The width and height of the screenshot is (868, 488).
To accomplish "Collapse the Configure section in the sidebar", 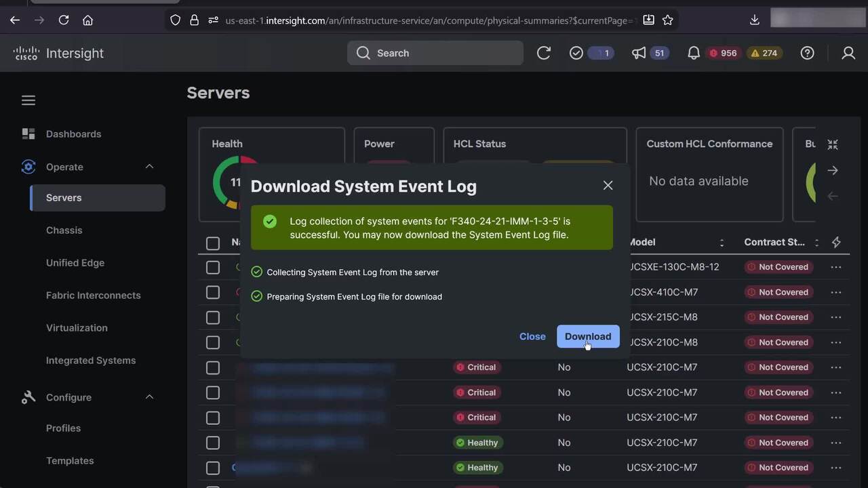I will point(149,397).
